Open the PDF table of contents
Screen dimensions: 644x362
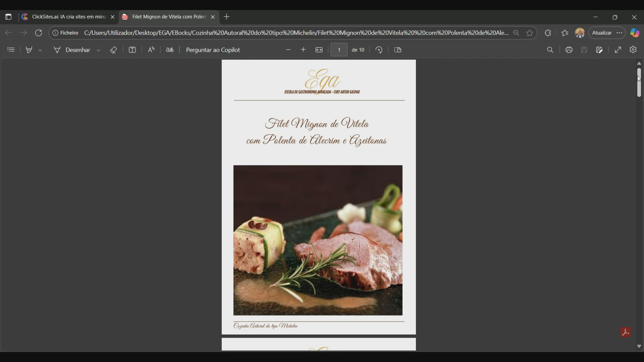click(x=11, y=50)
